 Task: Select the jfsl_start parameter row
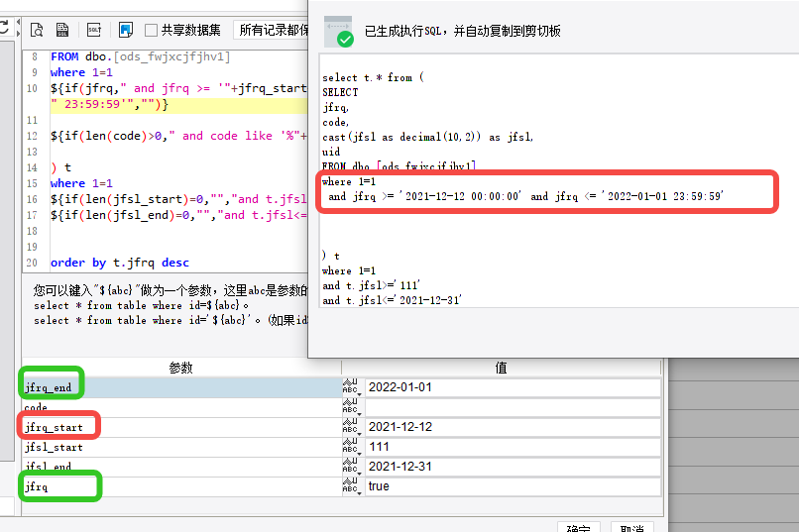182,447
